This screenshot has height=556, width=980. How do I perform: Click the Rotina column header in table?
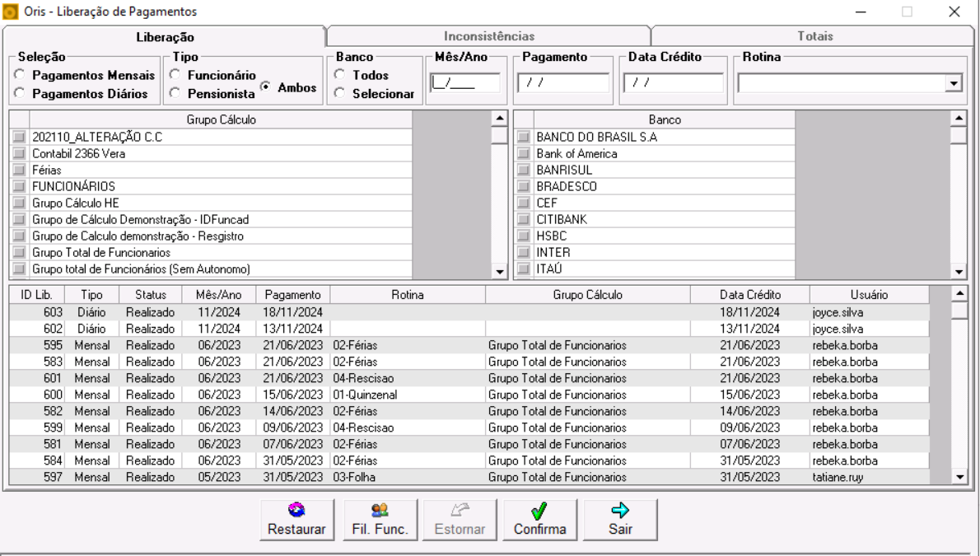pos(408,295)
